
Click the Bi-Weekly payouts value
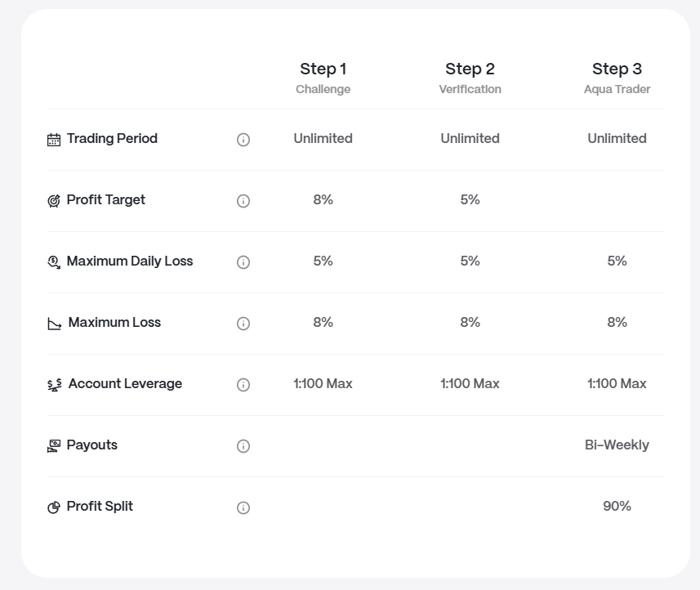(617, 445)
